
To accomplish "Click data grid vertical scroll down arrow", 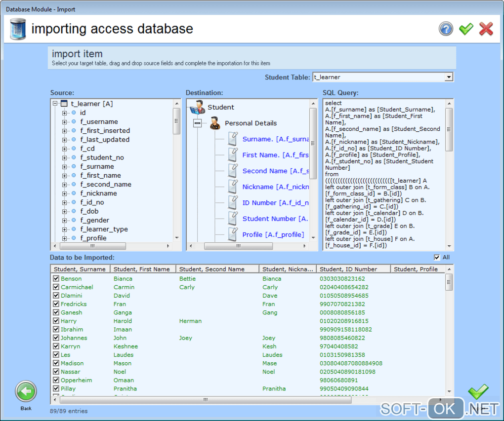I will (x=449, y=391).
